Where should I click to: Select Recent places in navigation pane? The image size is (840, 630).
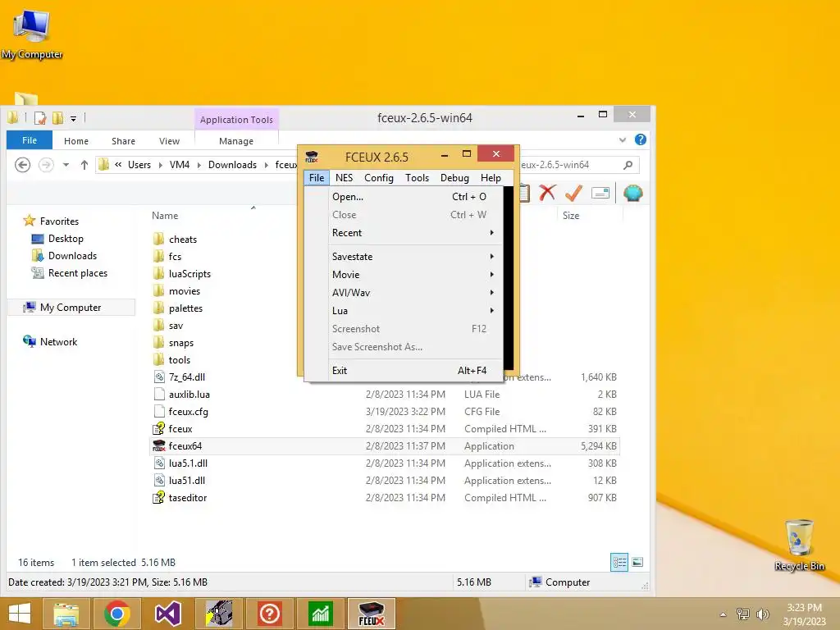pos(78,272)
